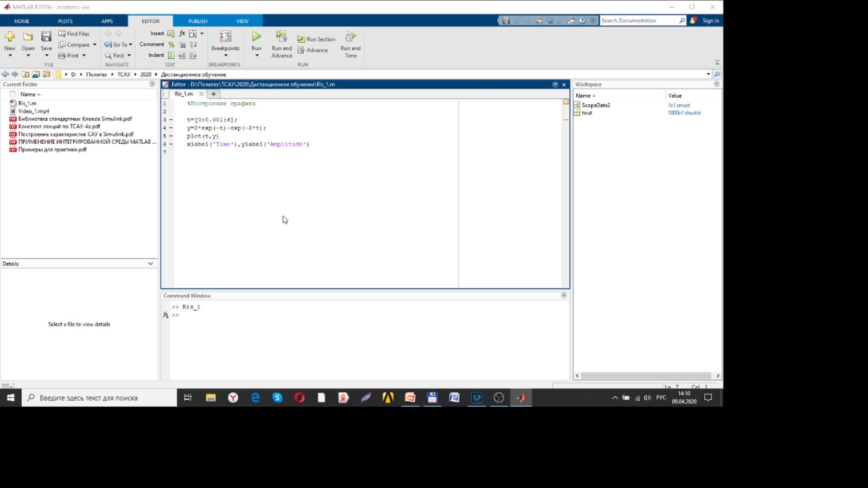Expand the Print dropdown arrow
The height and width of the screenshot is (488, 868).
click(x=84, y=55)
